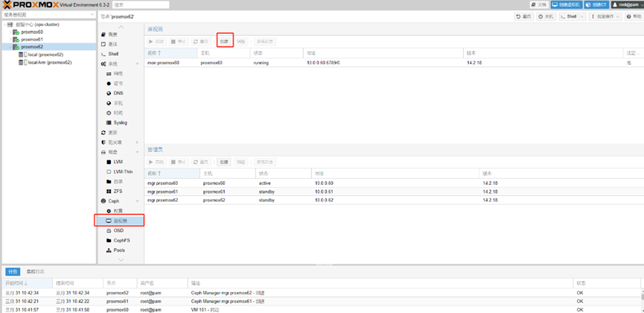Click the 帮助 help button

coord(634,16)
